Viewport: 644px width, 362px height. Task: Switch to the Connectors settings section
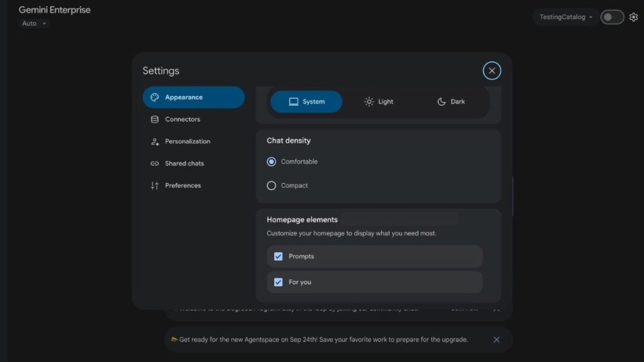pos(182,119)
